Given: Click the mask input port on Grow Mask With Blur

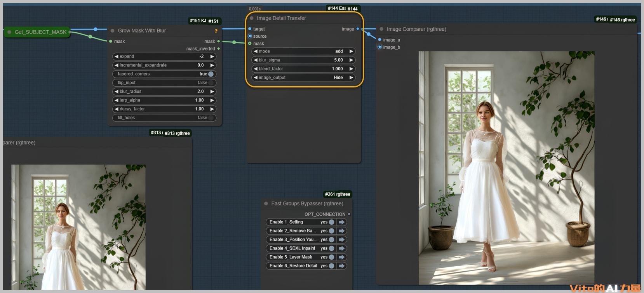Looking at the screenshot, I should 111,41.
